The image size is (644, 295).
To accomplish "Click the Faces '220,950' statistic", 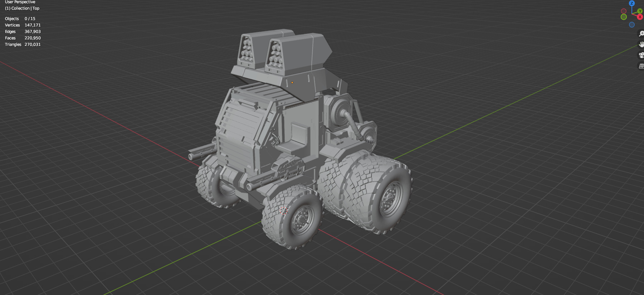I will pyautogui.click(x=33, y=38).
